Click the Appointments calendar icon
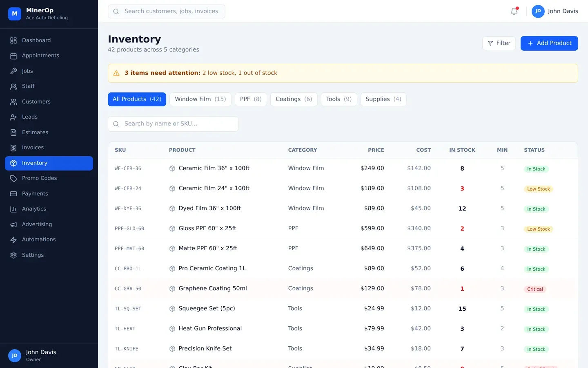The width and height of the screenshot is (588, 368). [13, 56]
